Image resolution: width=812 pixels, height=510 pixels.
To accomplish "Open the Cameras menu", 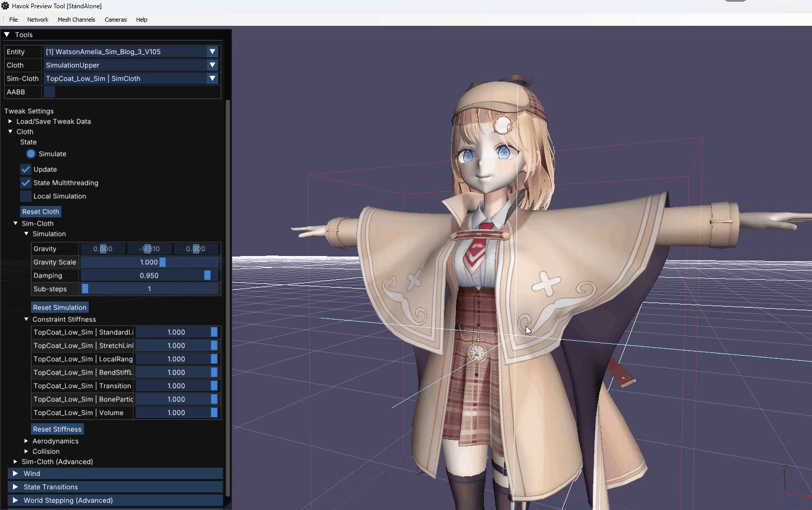I will [116, 20].
